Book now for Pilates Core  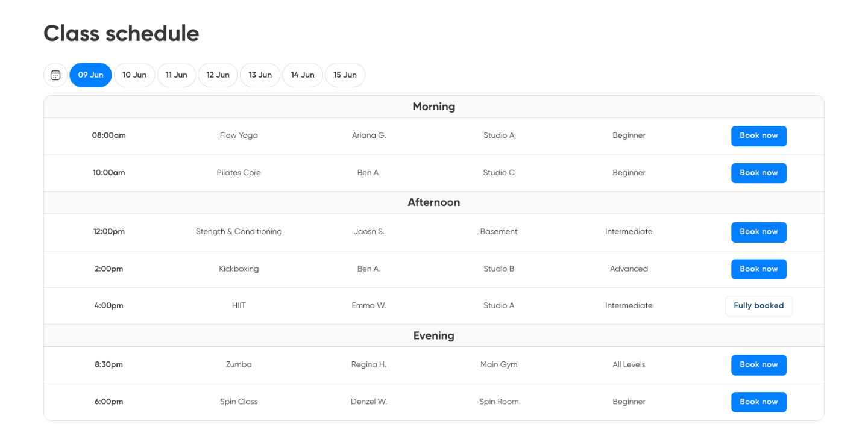point(758,173)
